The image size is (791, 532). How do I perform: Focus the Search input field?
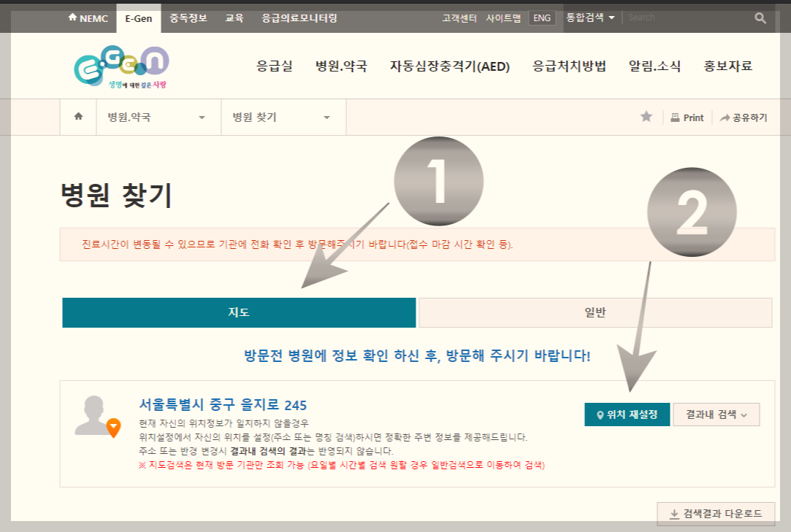tap(686, 18)
